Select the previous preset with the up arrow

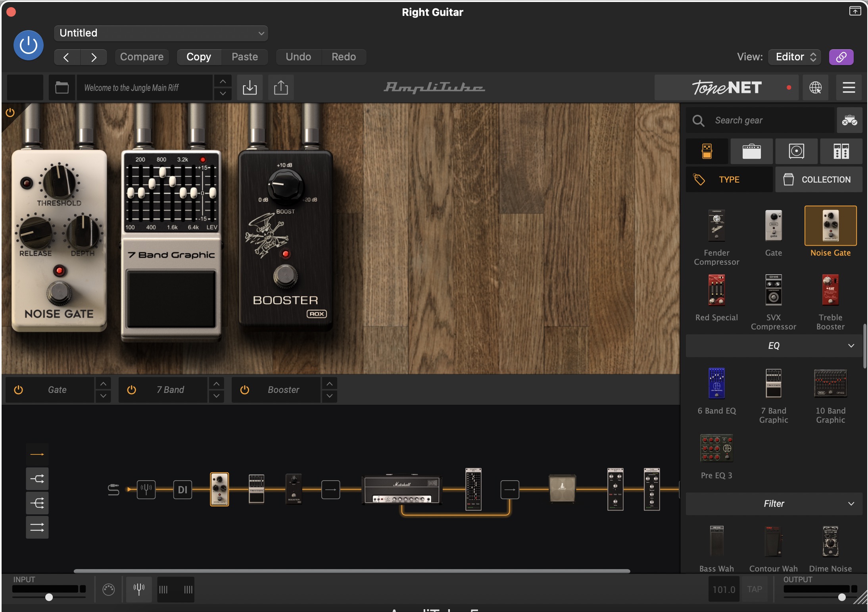click(x=223, y=81)
